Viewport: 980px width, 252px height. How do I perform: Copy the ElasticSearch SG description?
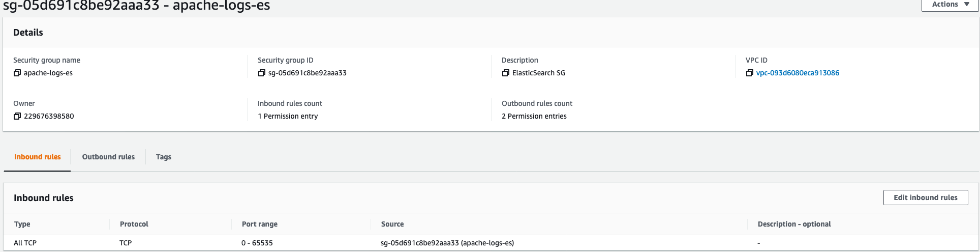tap(505, 73)
